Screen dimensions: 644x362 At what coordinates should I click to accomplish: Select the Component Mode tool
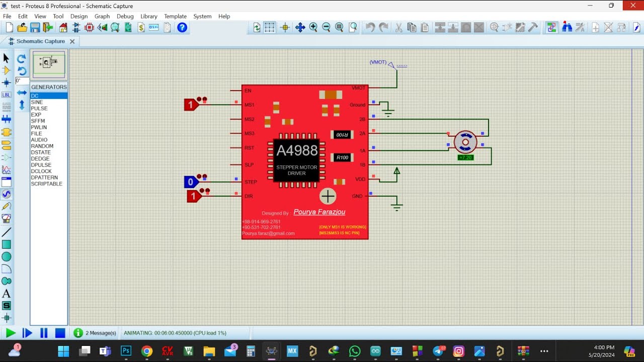pos(7,70)
